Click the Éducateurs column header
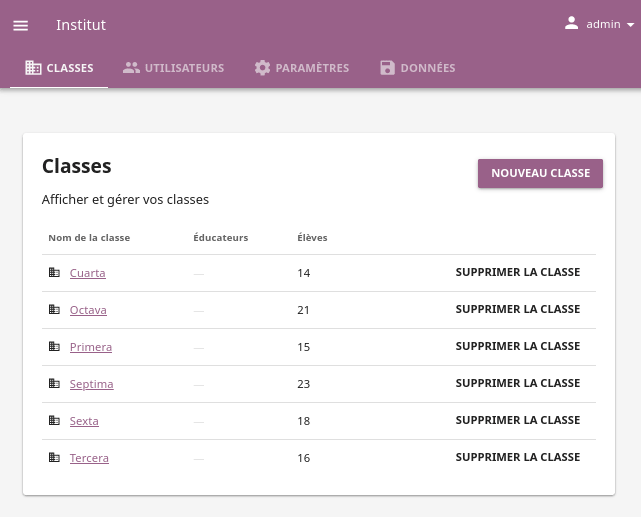This screenshot has height=517, width=641. point(221,237)
